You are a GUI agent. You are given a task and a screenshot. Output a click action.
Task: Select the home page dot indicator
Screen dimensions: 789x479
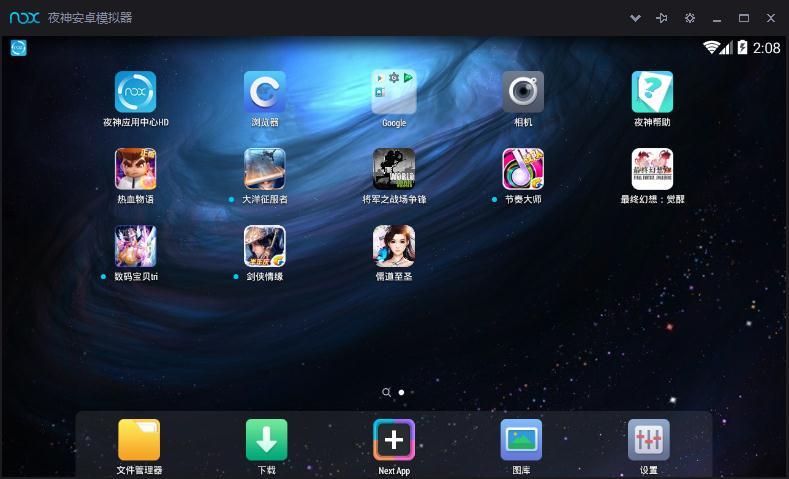(x=402, y=392)
